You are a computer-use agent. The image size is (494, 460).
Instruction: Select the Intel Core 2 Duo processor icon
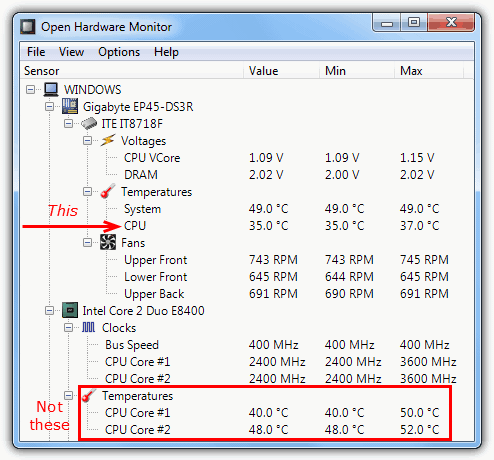point(70,310)
